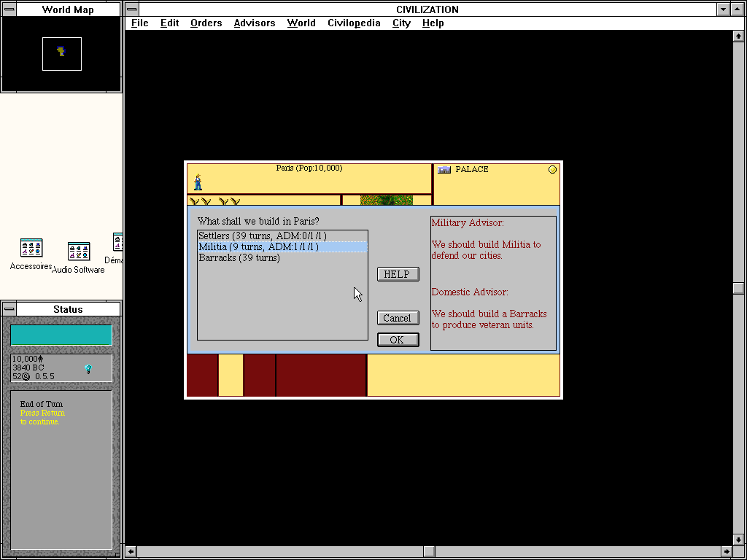
Task: Click the vertical scrollbar down arrow
Action: tap(738, 540)
